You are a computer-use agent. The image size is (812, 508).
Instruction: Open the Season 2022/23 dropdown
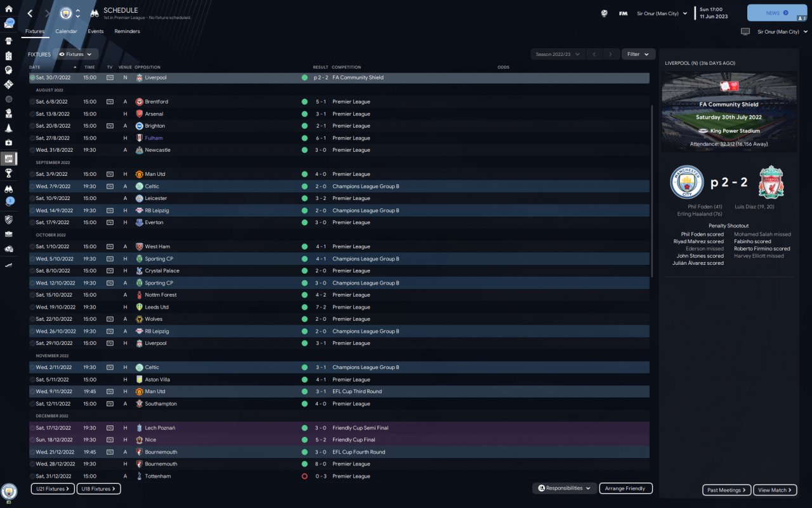[x=557, y=55]
